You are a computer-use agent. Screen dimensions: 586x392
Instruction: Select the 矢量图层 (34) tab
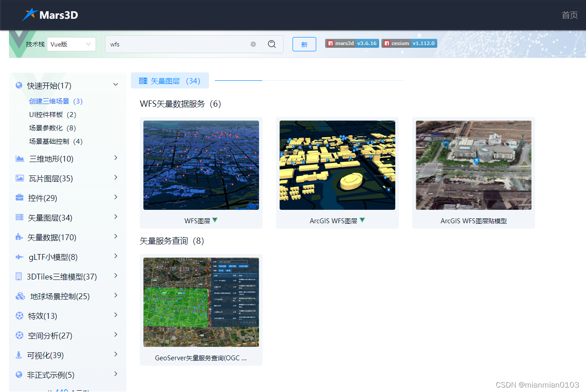tap(170, 81)
